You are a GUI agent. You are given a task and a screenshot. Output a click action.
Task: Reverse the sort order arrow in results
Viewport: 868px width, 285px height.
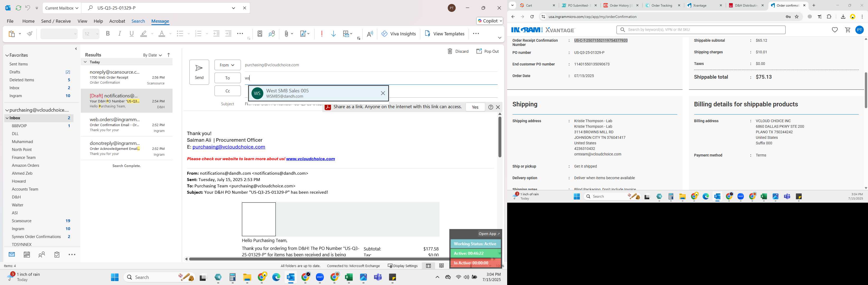click(169, 55)
